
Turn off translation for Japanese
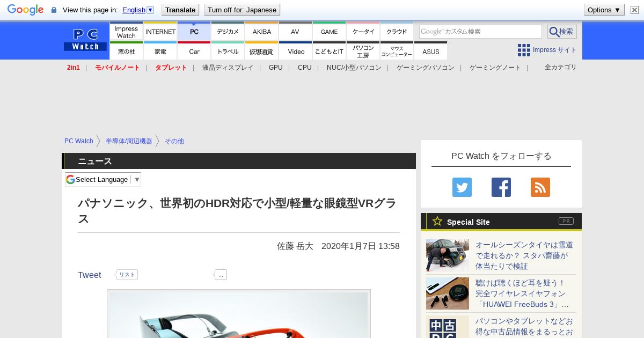pos(242,10)
